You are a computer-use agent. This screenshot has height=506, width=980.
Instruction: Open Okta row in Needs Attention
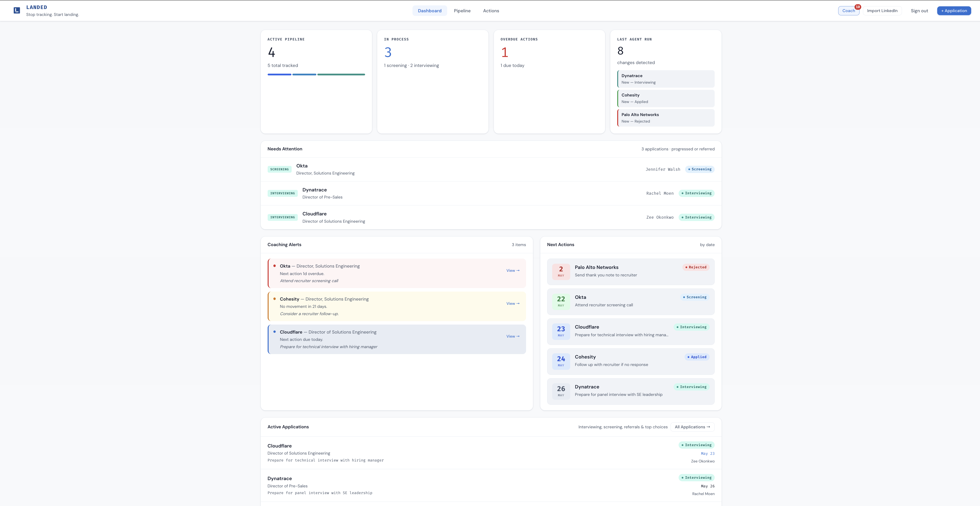(491, 169)
